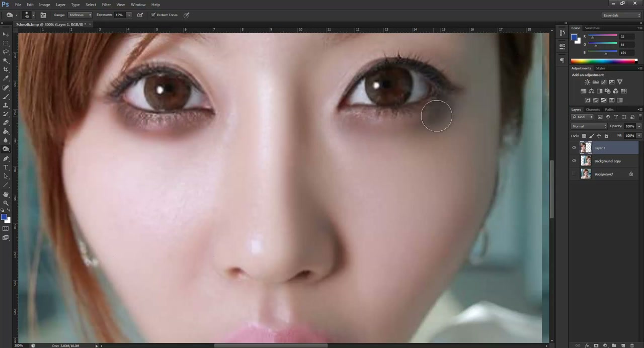Image resolution: width=644 pixels, height=348 pixels.
Task: Select the Clone Stamp tool
Action: (x=6, y=105)
